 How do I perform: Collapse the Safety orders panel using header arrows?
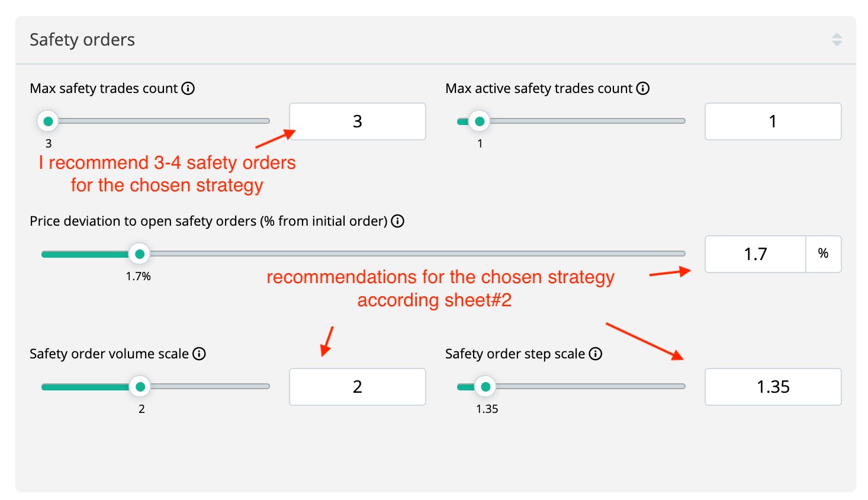[x=837, y=40]
